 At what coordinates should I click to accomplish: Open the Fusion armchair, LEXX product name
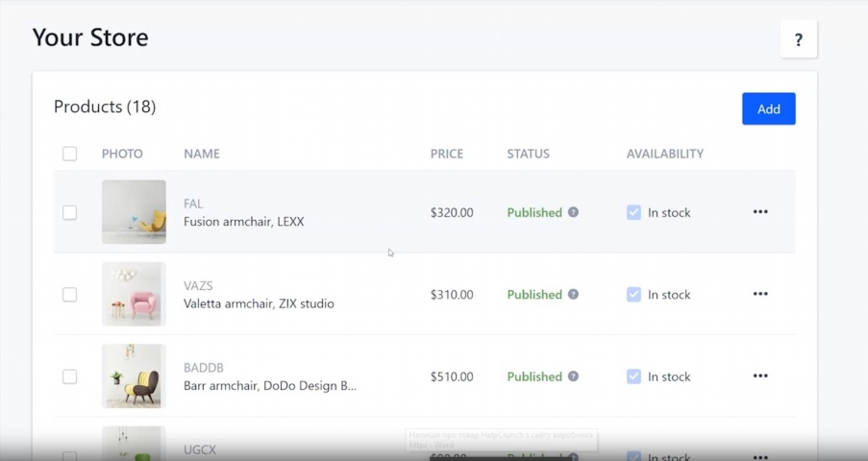[x=243, y=222]
